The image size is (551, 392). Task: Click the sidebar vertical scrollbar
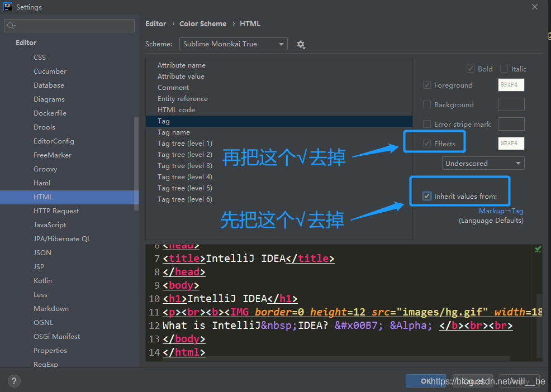click(136, 164)
